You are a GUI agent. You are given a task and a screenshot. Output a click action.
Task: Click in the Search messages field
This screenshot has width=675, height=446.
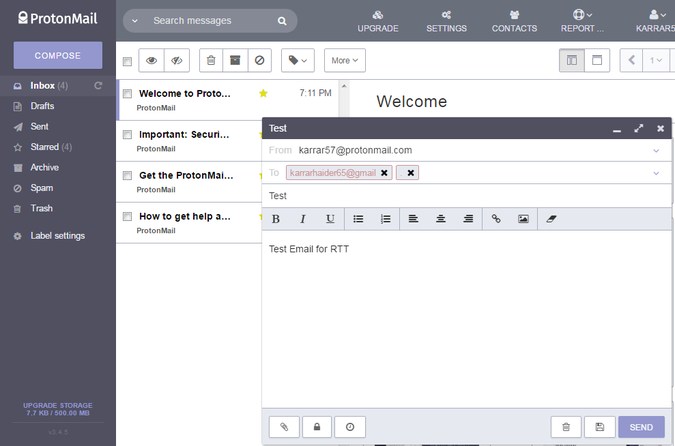click(210, 21)
